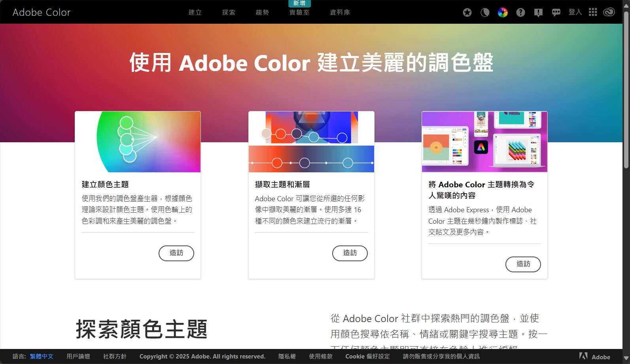The height and width of the screenshot is (364, 630).
Task: Click the 探索顏色主題 heading
Action: (142, 329)
